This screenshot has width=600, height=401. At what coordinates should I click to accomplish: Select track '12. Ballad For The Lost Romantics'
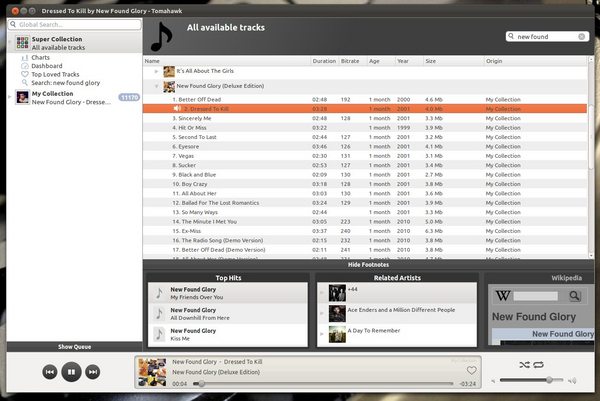pos(365,203)
